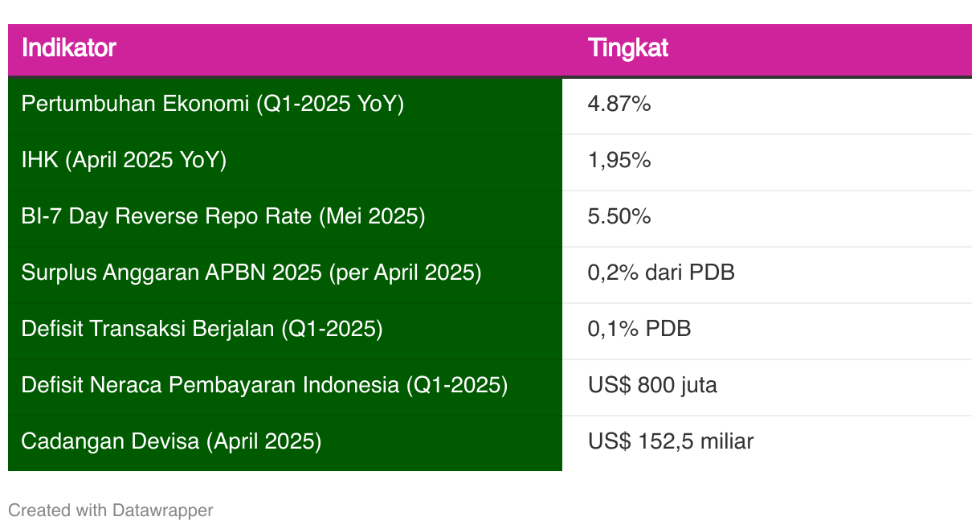Image resolution: width=980 pixels, height=529 pixels.
Task: Click Cadangan Devisa (April 2025) cell
Action: (285, 443)
